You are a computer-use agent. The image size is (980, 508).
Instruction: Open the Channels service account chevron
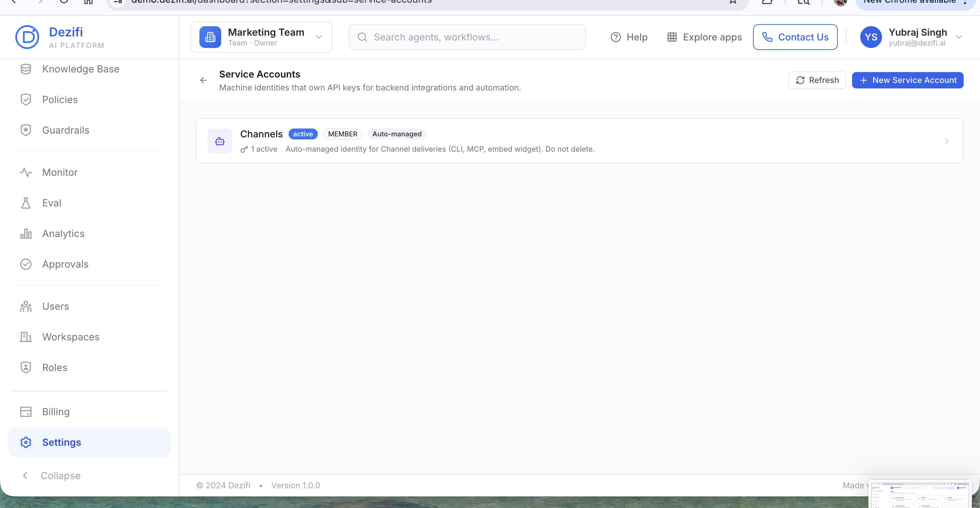click(x=946, y=141)
